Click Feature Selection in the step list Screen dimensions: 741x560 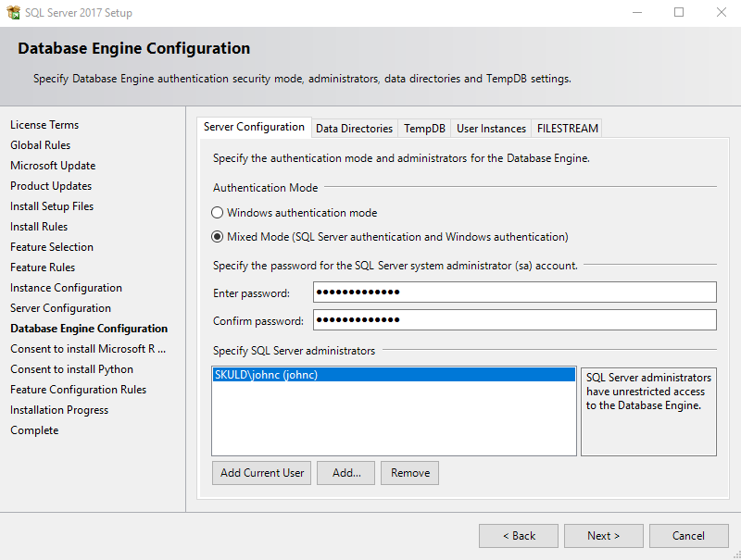point(52,247)
